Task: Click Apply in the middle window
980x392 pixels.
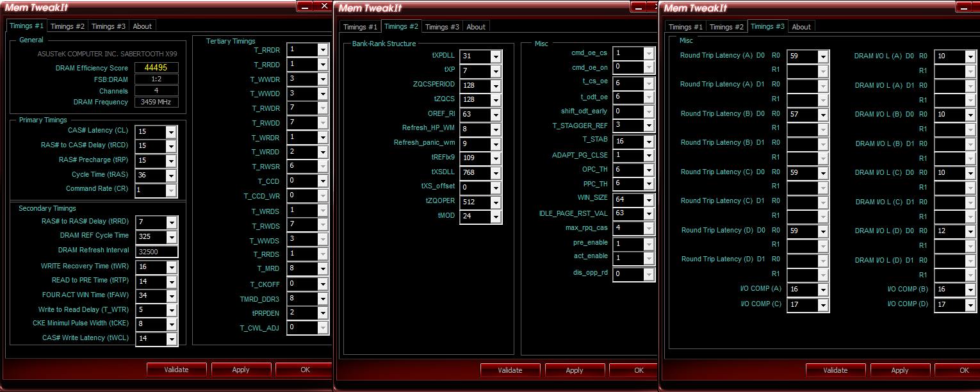Action: (575, 370)
